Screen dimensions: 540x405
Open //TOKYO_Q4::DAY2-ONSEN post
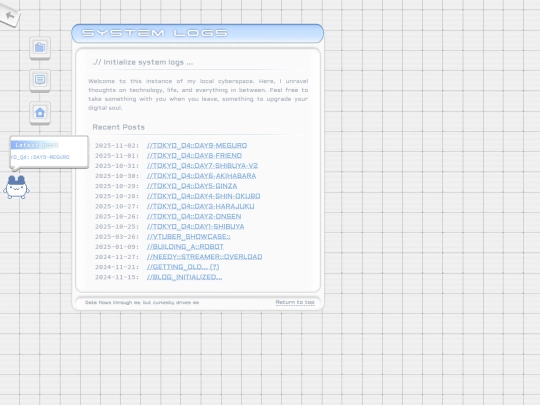click(x=194, y=216)
